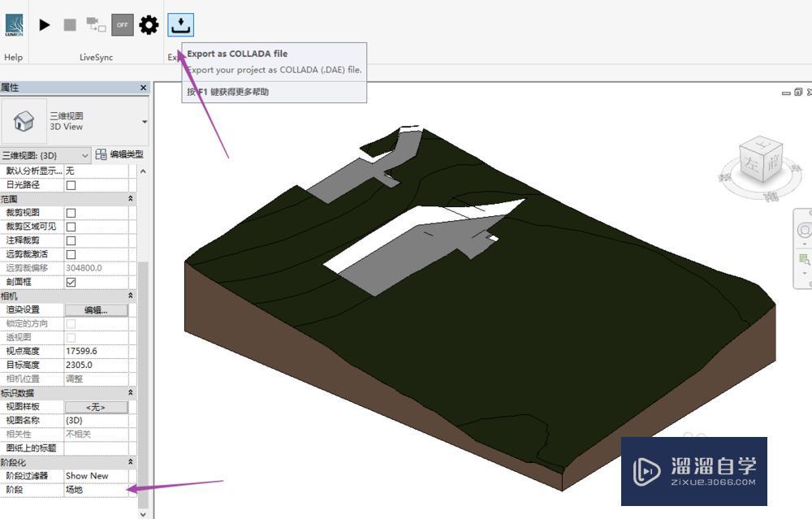Toggle the OFF LiveSync switch
Viewport: 812px width, 519px height.
pyautogui.click(x=123, y=25)
